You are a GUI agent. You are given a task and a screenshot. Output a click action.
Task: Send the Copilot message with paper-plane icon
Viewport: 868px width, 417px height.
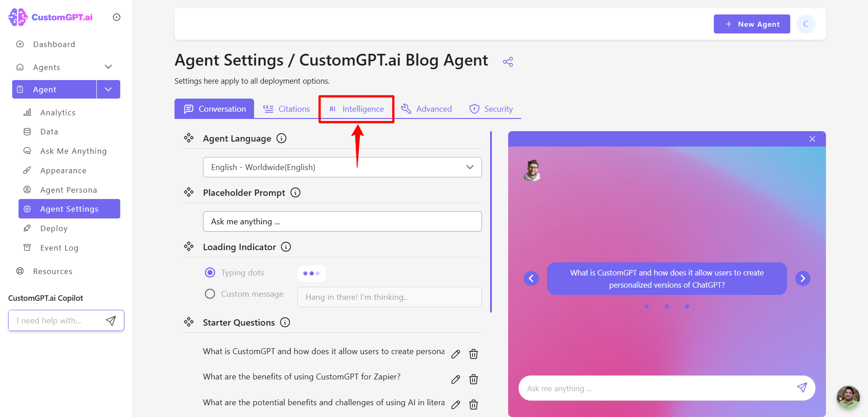click(x=111, y=321)
